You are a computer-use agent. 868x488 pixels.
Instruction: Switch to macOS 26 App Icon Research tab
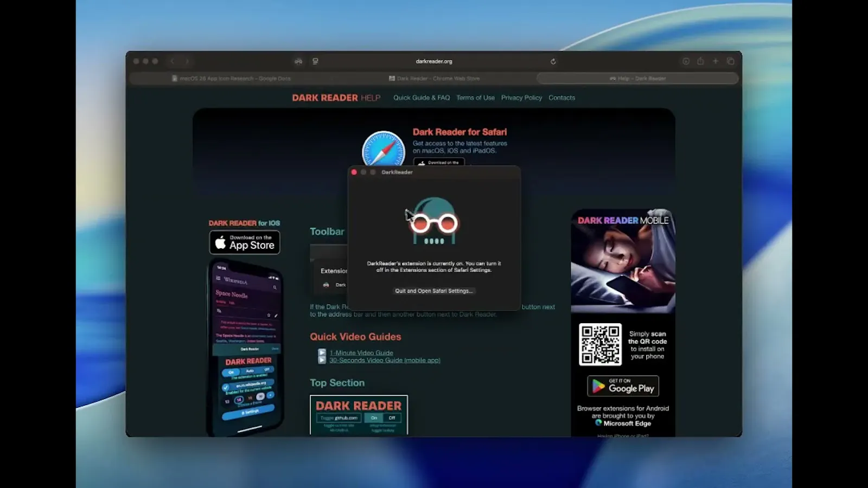(231, 79)
